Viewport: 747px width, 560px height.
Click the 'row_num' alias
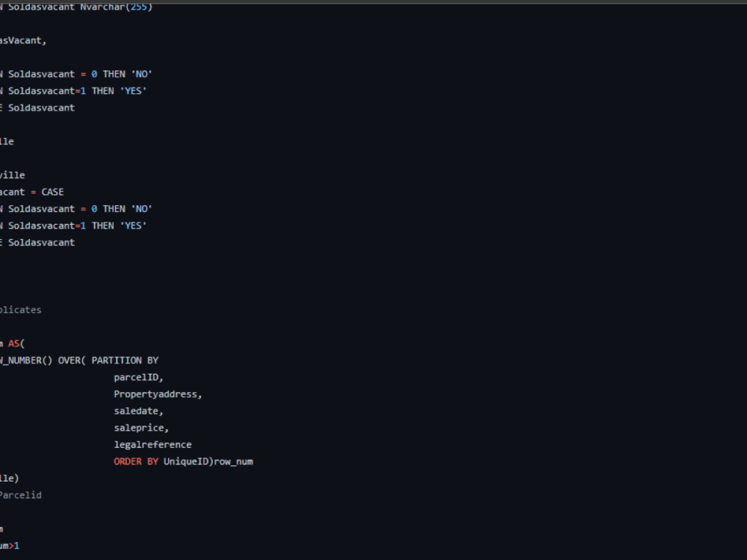pyautogui.click(x=234, y=461)
